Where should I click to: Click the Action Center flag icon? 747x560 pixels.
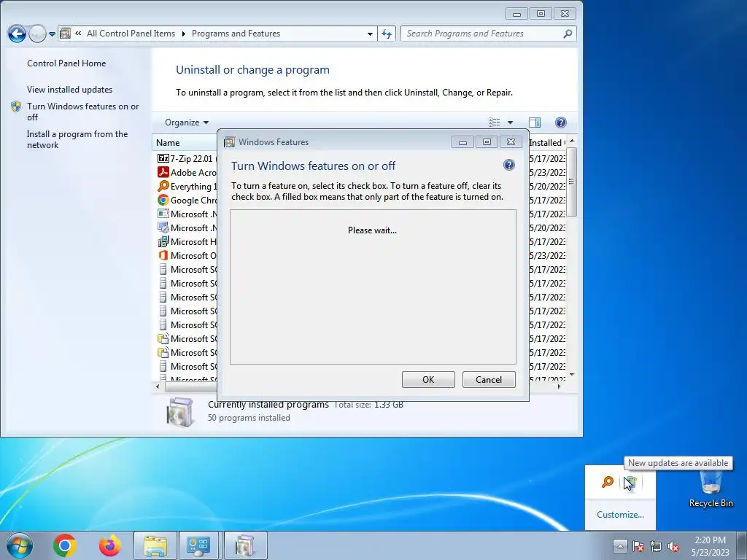[x=638, y=546]
